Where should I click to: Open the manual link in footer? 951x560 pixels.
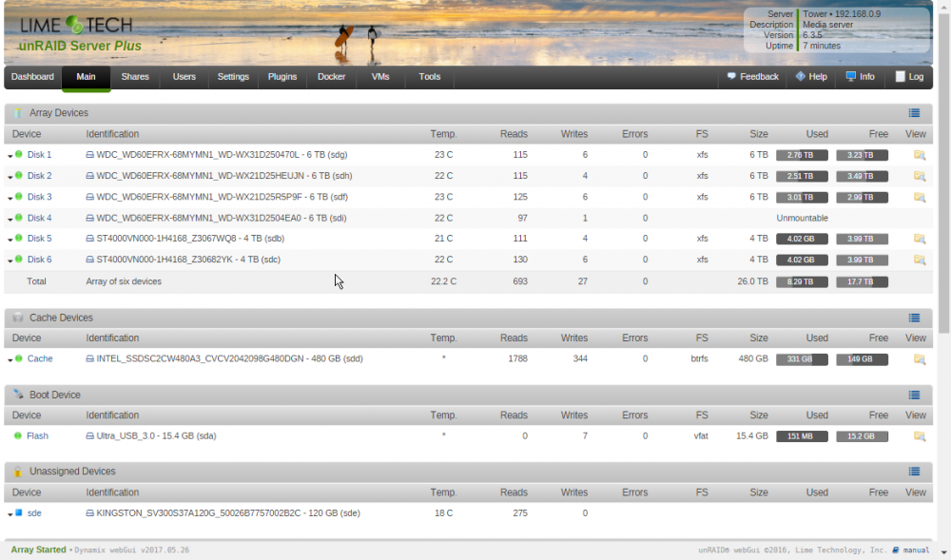(916, 550)
